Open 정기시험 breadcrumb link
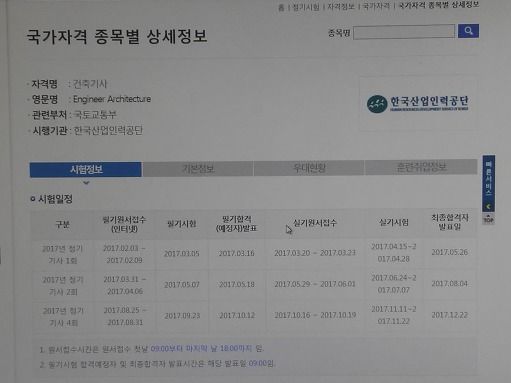Screen dimensions: 511x383 click(306, 7)
